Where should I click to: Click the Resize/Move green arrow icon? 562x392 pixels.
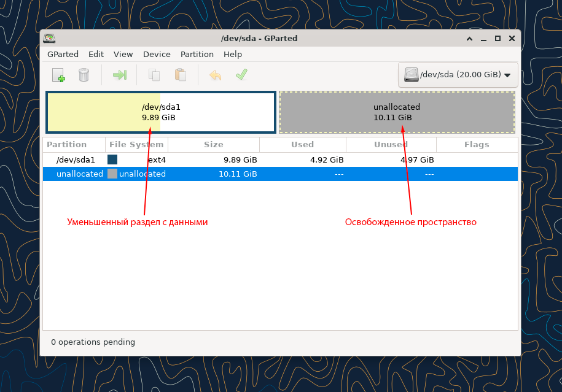[120, 75]
